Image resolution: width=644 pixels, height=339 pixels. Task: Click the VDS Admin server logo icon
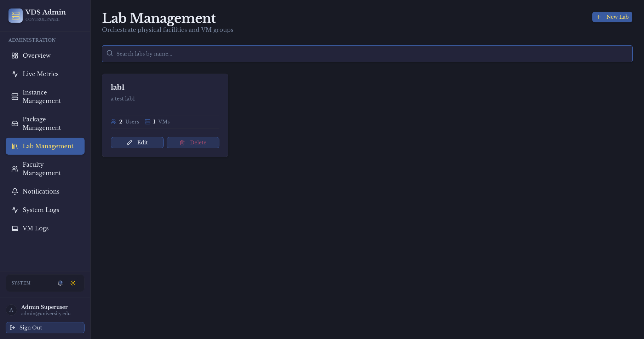pos(16,16)
